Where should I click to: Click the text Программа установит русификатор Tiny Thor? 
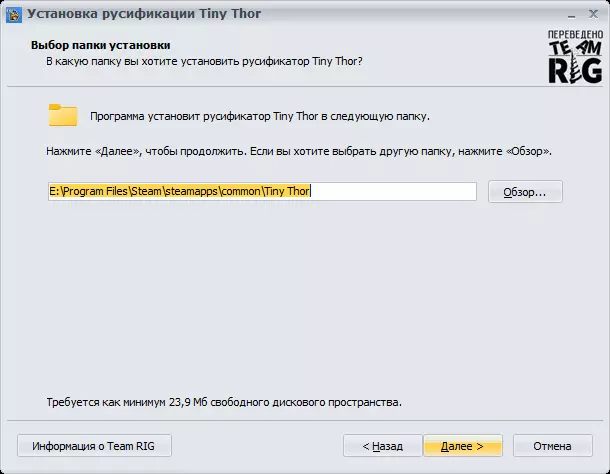(259, 116)
